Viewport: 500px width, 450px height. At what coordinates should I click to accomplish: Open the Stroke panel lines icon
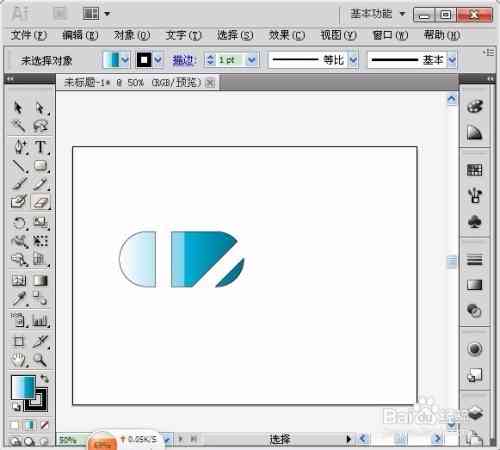[475, 259]
